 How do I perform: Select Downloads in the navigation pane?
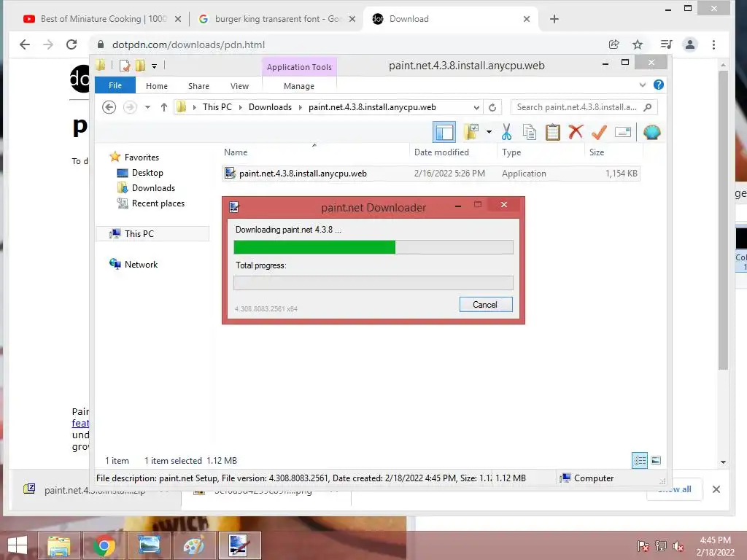coord(153,188)
